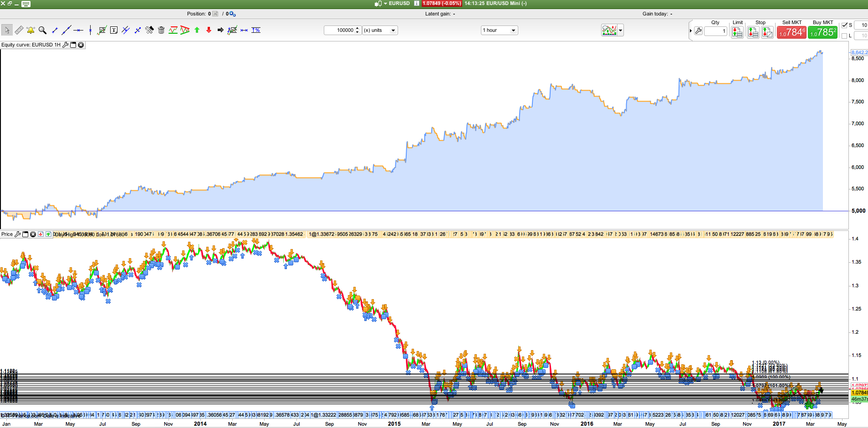Activate the magnifying glass zoom tool
Screen dimensions: 868x428
coord(42,30)
